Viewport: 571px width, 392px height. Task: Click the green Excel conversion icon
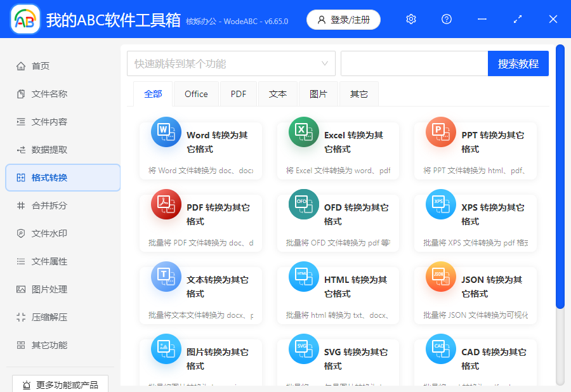(304, 132)
